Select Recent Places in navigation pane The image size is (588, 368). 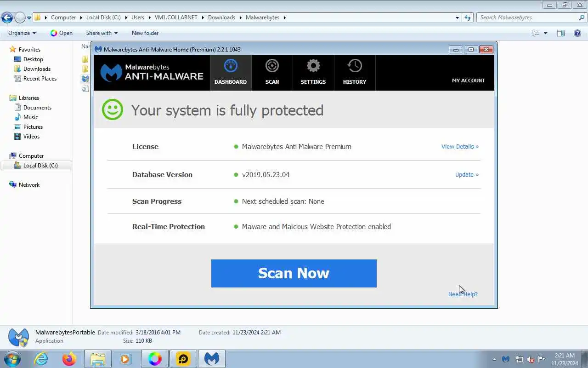tap(40, 79)
